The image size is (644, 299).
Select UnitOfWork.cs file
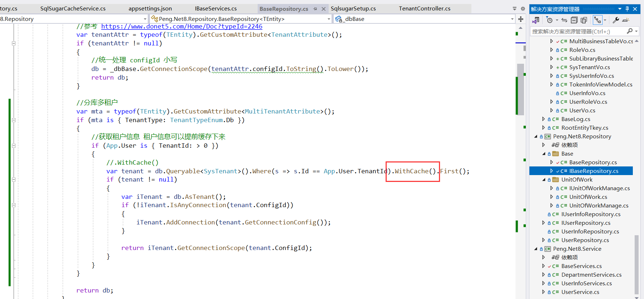(x=588, y=197)
